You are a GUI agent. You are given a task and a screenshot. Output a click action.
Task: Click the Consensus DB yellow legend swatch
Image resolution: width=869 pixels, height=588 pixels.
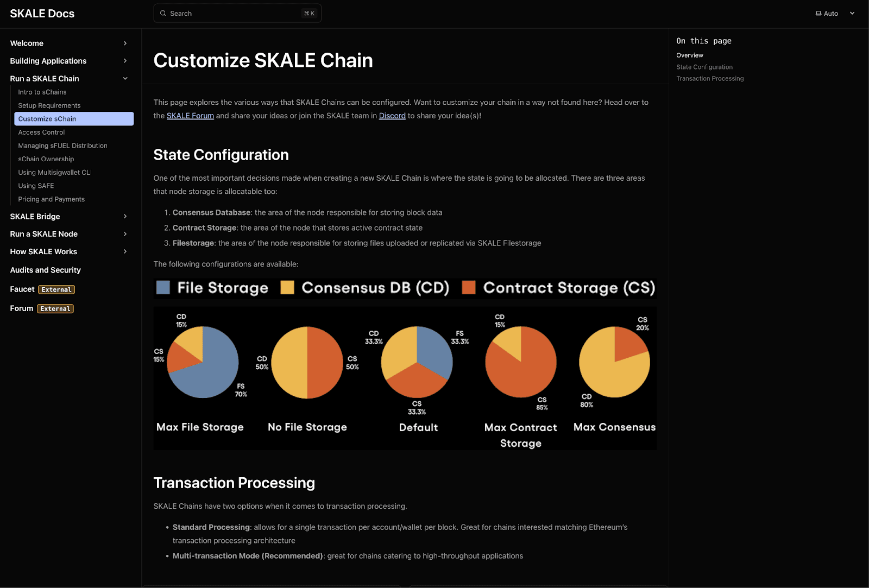coord(287,287)
